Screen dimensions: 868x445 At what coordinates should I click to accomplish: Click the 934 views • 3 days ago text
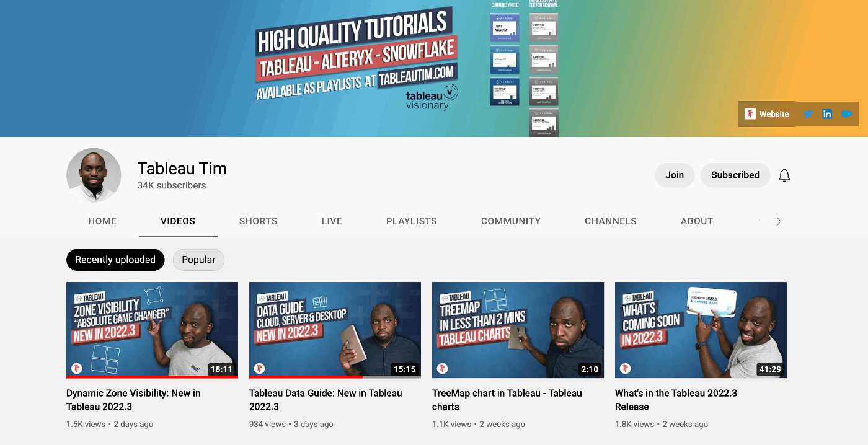291,425
